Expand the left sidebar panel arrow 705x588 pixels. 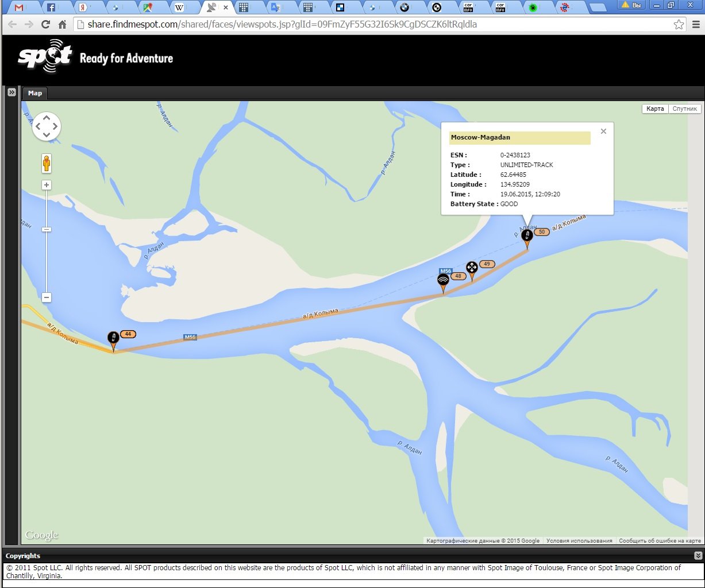point(11,92)
